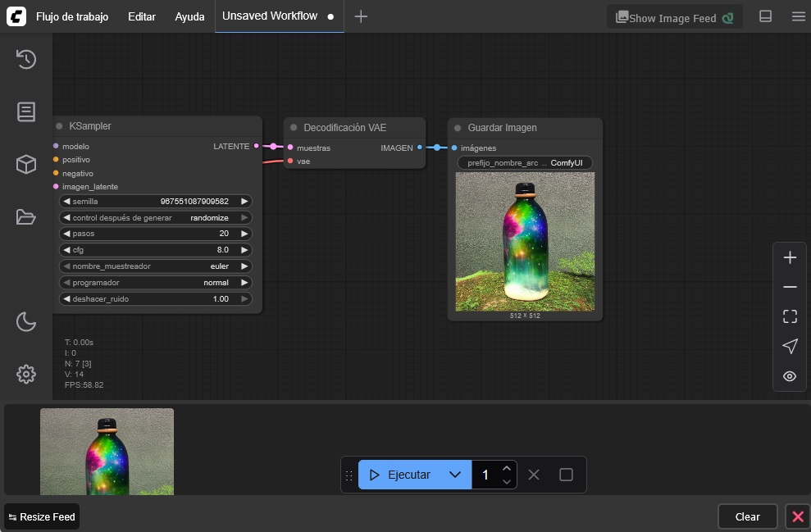Click the modelo input port
The height and width of the screenshot is (532, 811).
coord(56,146)
